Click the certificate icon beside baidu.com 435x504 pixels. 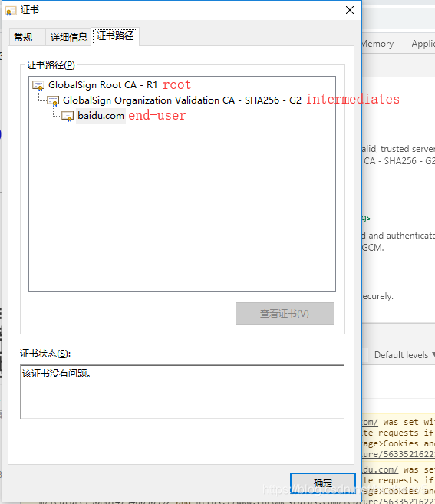68,116
